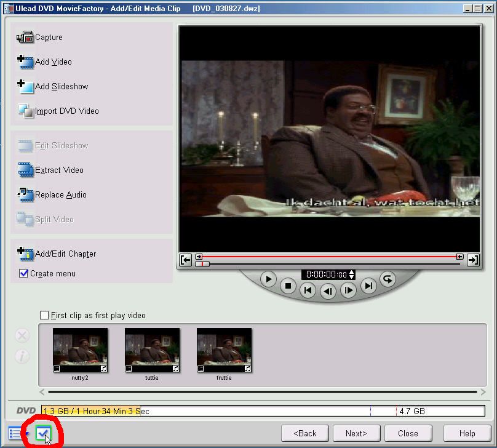Click the right arrow of the clip list scrollbar

click(x=483, y=392)
